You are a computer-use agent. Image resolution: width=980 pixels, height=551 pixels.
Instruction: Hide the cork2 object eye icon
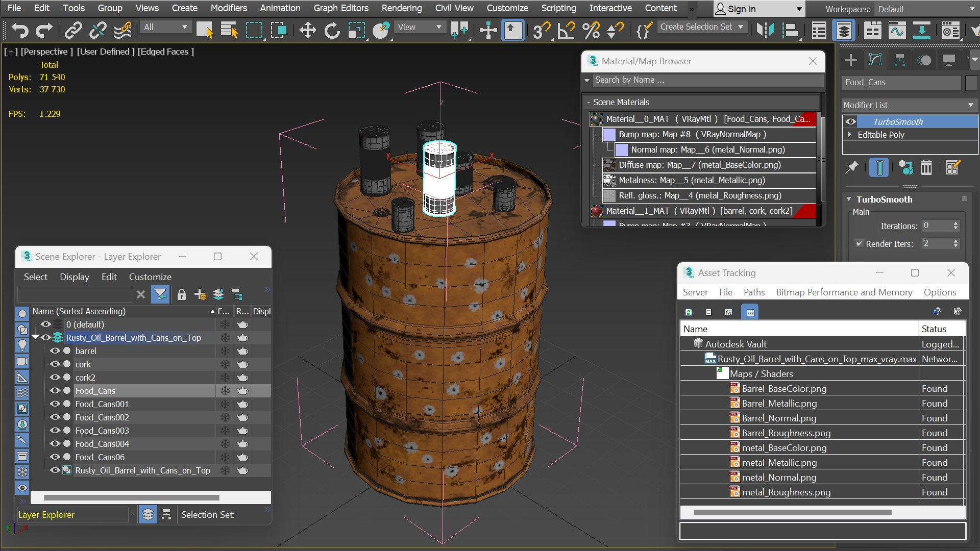(x=55, y=378)
